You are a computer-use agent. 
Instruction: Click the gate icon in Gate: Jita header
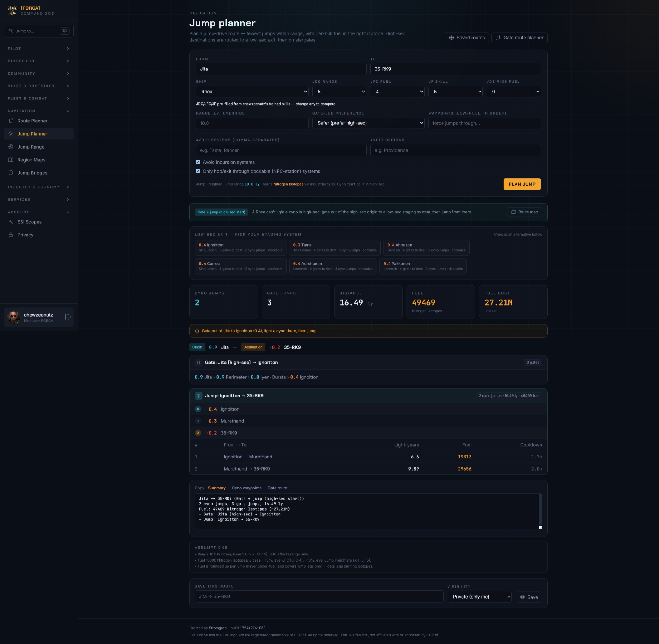(199, 363)
